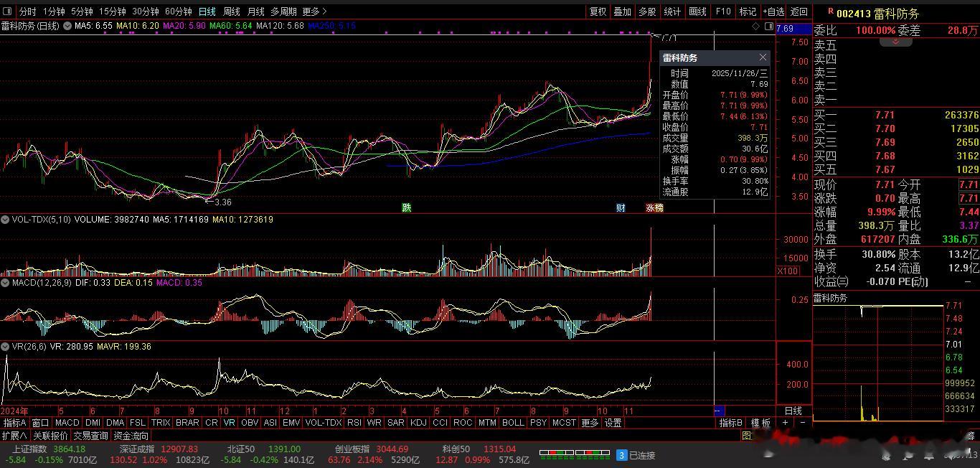Screen dimensions: 980x468
Task: Click the dropdown arrow beside 雷科防务(日线)
Action: 68,26
